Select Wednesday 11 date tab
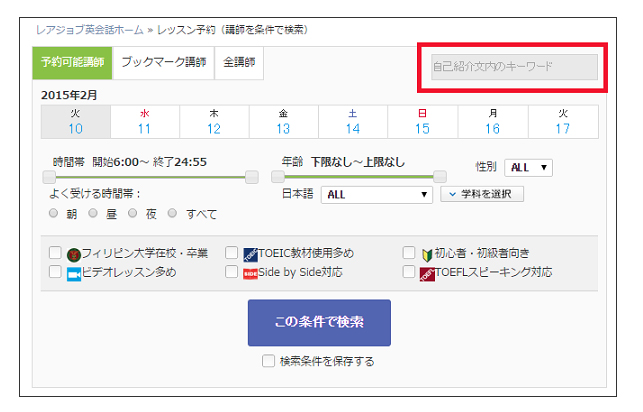The height and width of the screenshot is (412, 643). click(145, 122)
